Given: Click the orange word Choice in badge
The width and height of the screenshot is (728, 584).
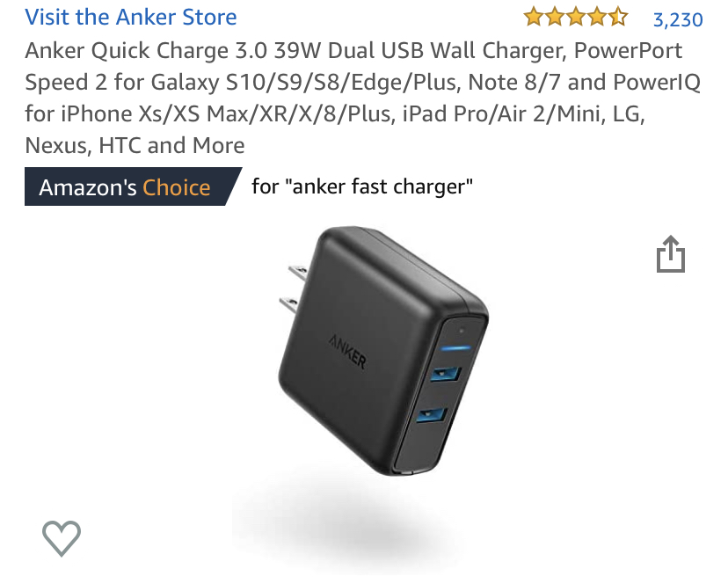Looking at the screenshot, I should click(x=177, y=187).
